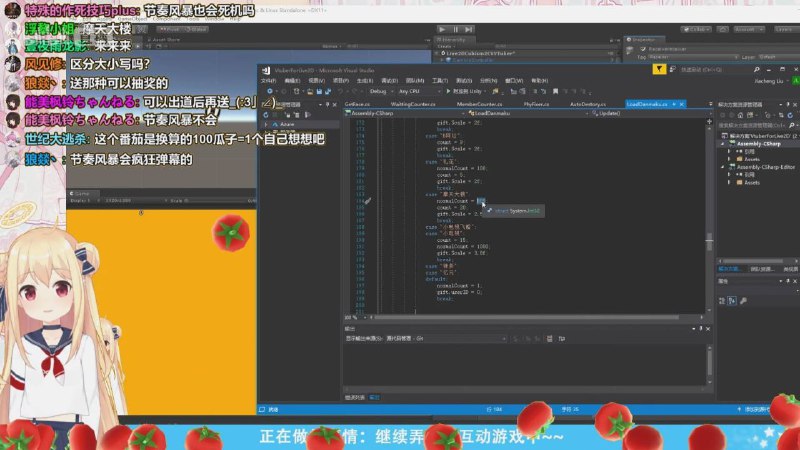This screenshot has height=450, width=800.
Task: Pin the Output panel
Action: (701, 329)
